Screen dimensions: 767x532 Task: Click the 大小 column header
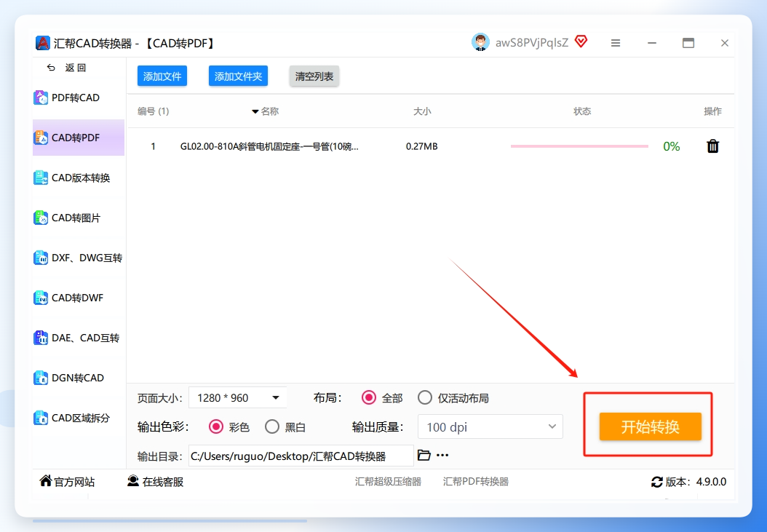click(422, 111)
